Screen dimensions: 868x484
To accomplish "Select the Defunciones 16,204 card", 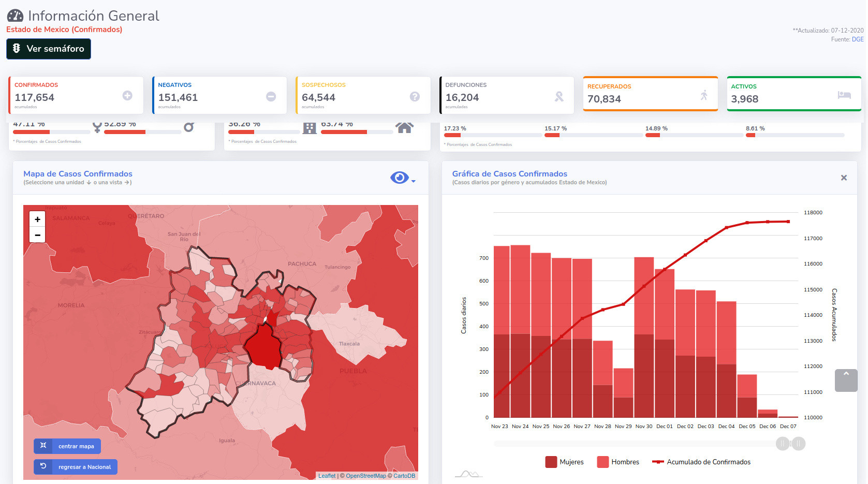I will click(x=507, y=95).
